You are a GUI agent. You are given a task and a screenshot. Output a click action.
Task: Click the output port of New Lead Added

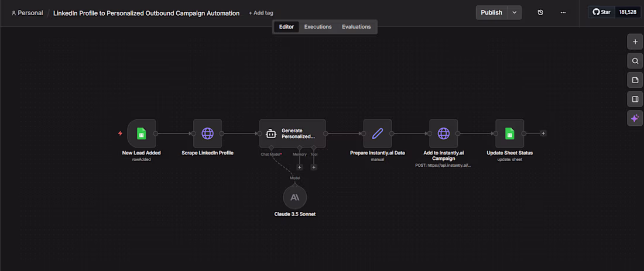(x=156, y=133)
